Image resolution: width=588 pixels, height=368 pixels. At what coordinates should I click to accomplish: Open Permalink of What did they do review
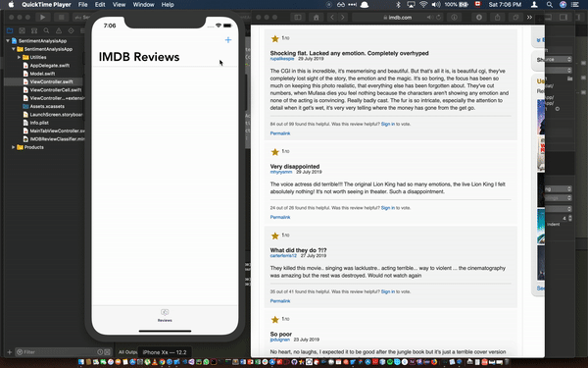tap(280, 301)
